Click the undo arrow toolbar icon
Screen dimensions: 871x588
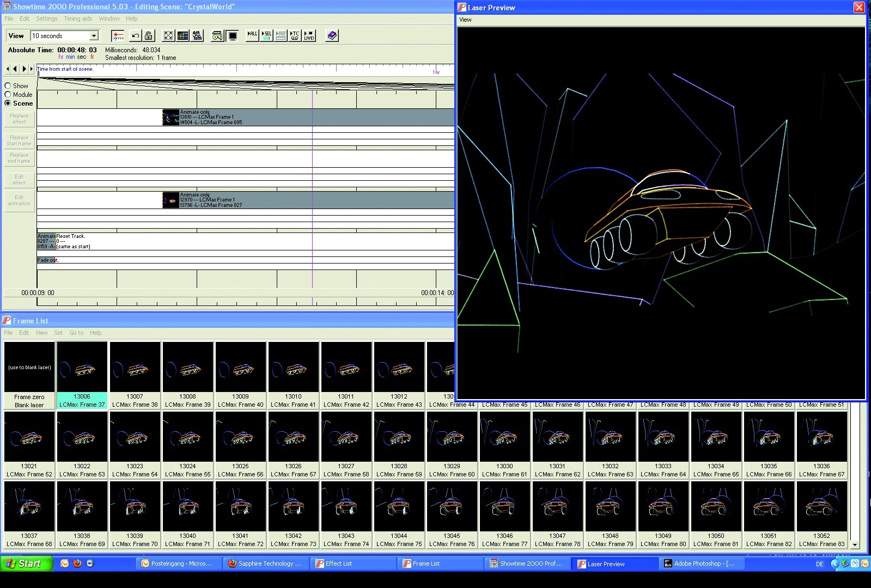tap(135, 36)
